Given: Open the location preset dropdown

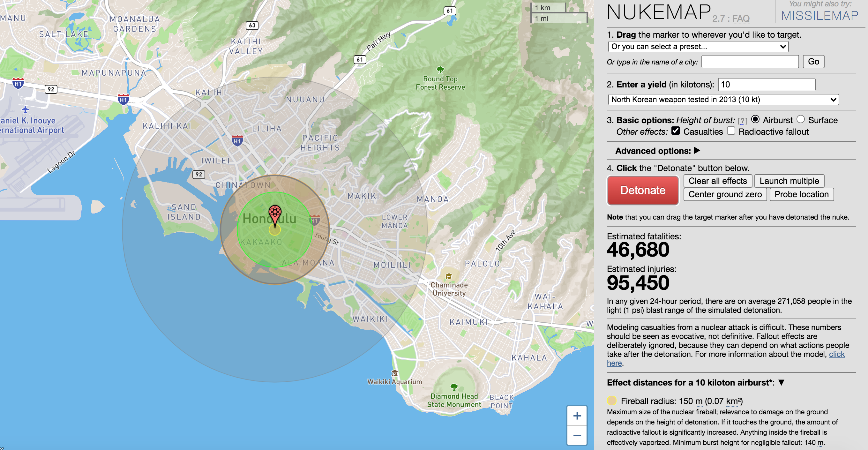Looking at the screenshot, I should [x=698, y=47].
